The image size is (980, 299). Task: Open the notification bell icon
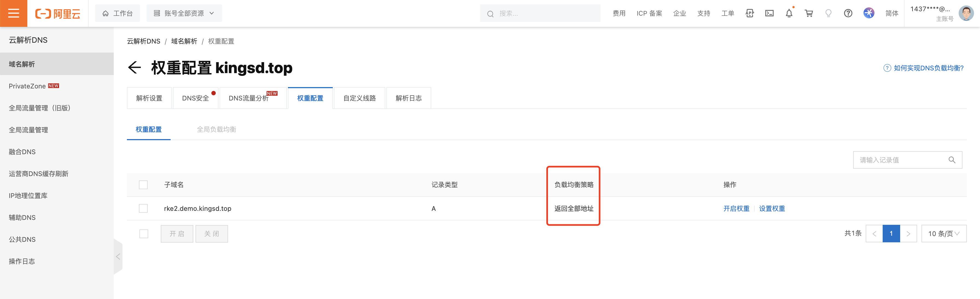point(789,14)
